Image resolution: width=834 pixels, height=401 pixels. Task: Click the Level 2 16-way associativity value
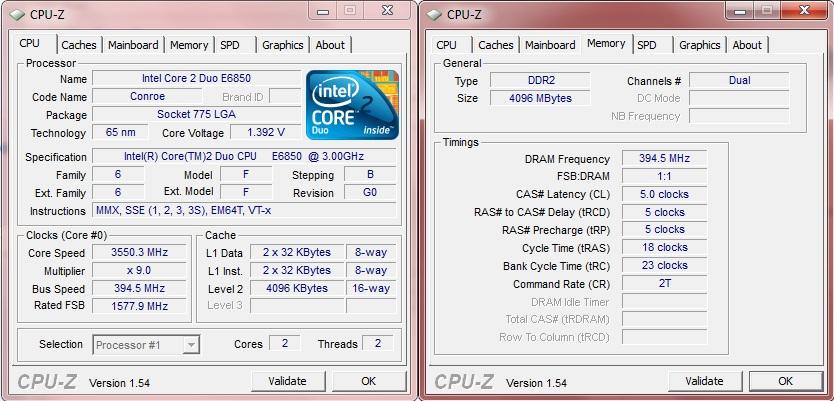(x=371, y=288)
